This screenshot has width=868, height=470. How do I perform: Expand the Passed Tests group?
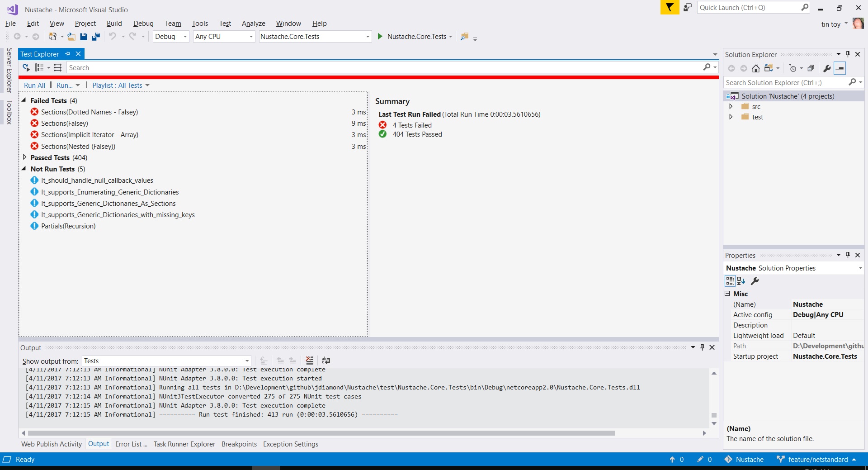[x=24, y=157]
